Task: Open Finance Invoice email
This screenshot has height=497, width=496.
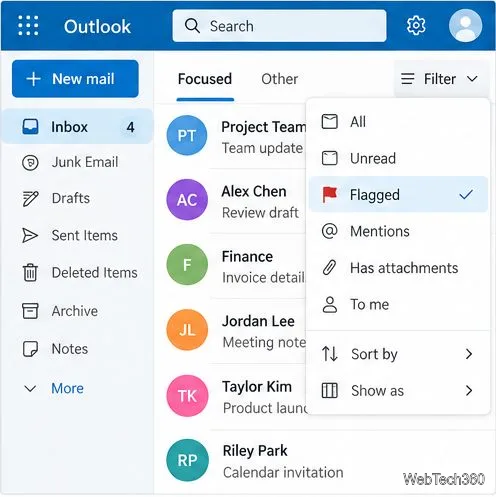Action: 231,266
